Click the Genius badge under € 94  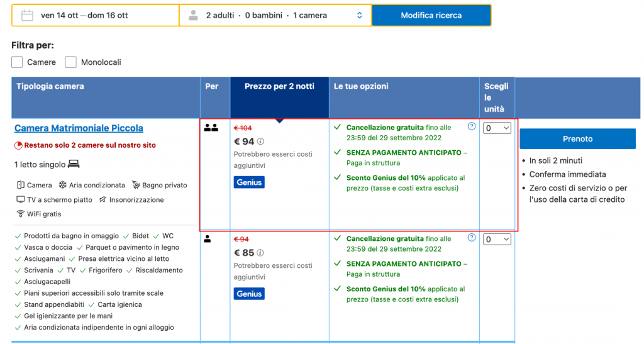pyautogui.click(x=249, y=182)
